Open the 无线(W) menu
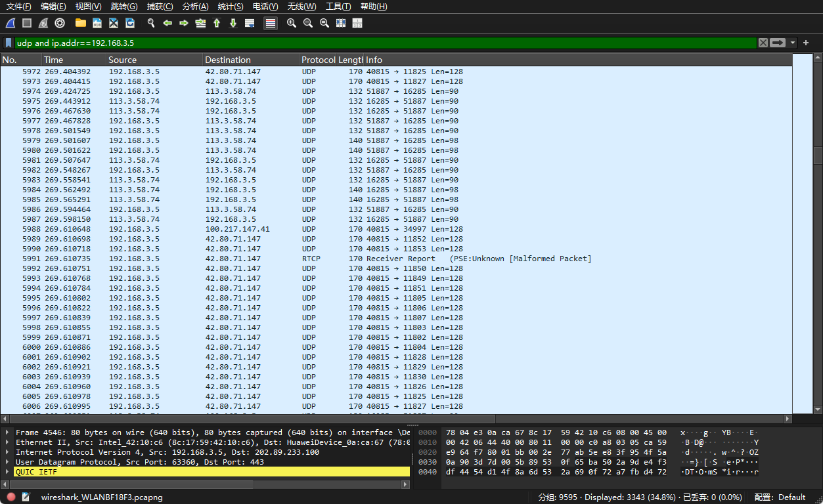Viewport: 823px width, 504px height. tap(301, 7)
